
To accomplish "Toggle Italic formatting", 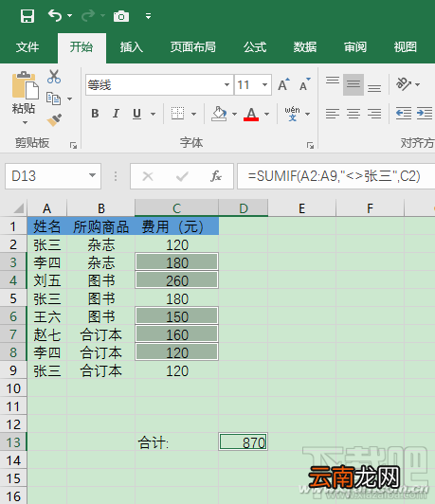I will coord(116,114).
